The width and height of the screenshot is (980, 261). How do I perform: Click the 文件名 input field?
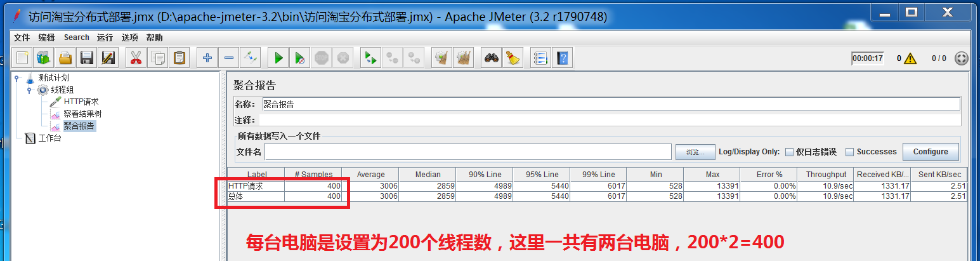pyautogui.click(x=467, y=152)
